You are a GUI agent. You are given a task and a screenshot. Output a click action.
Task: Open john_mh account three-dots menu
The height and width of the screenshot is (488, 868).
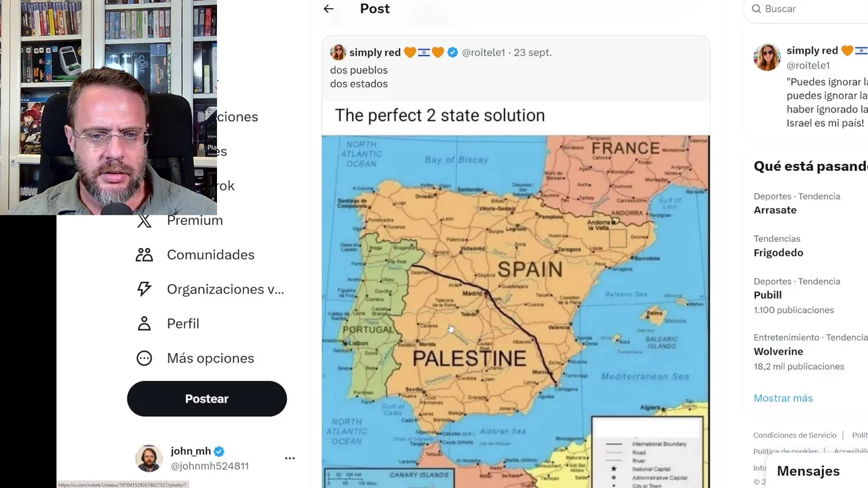pyautogui.click(x=290, y=458)
